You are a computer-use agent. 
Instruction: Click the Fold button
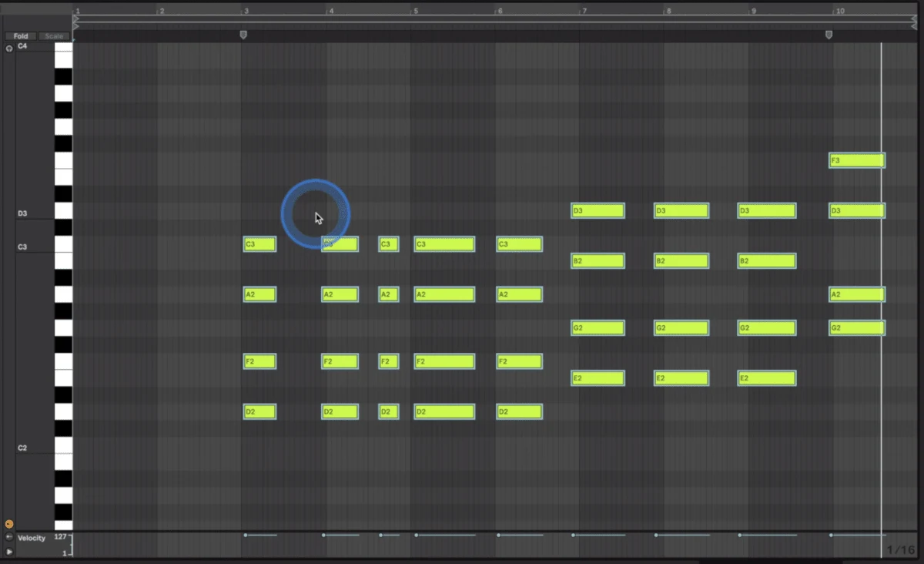(21, 36)
